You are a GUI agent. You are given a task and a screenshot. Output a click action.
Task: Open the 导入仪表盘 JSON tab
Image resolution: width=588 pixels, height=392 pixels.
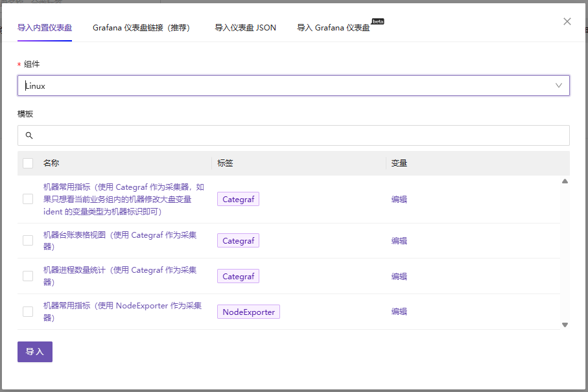tap(245, 28)
